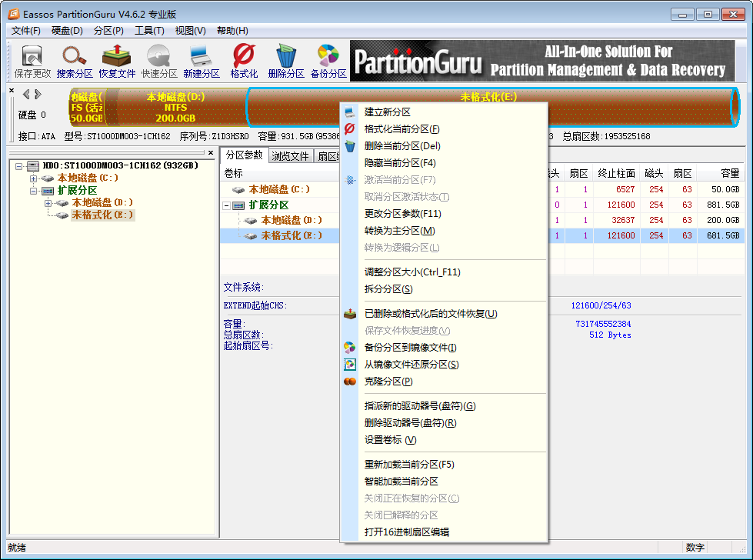The height and width of the screenshot is (560, 753).
Task: Choose 设置卷标 (V) menu entry
Action: pos(444,440)
